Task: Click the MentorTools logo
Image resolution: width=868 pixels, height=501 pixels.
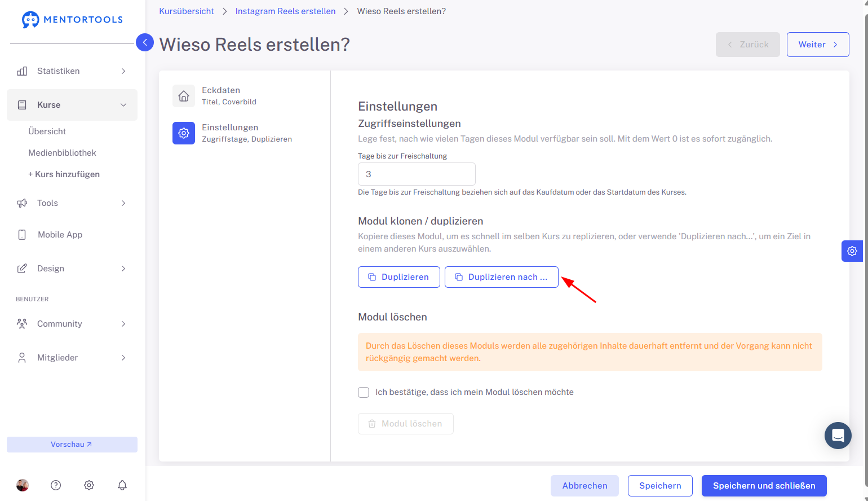Action: [72, 20]
